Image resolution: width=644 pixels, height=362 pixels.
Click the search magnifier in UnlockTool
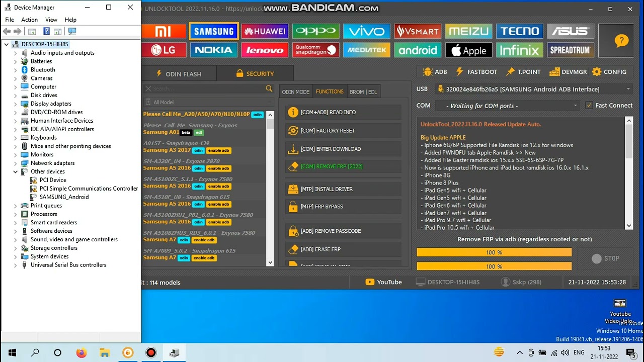[x=269, y=88]
